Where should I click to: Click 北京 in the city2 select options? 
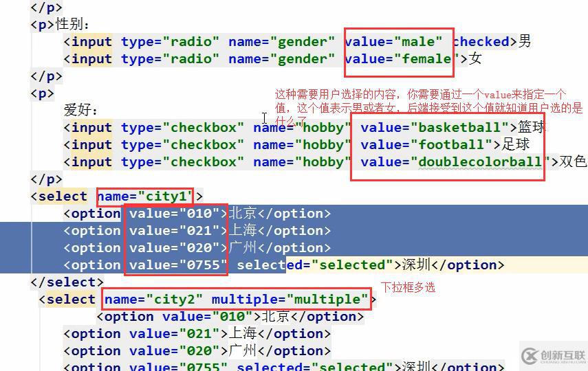pyautogui.click(x=276, y=316)
